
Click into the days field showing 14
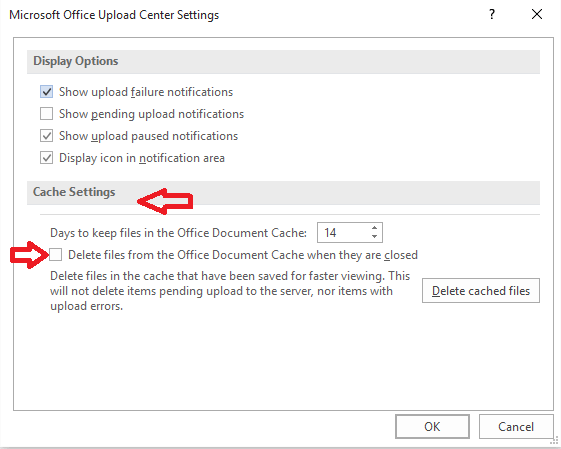pyautogui.click(x=343, y=233)
